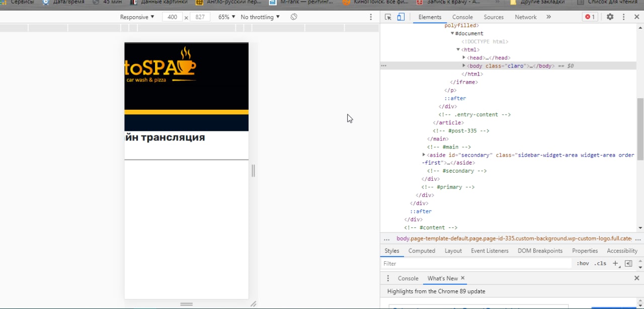This screenshot has height=309, width=644.
Task: Toggle the :hov element state button
Action: (583, 263)
